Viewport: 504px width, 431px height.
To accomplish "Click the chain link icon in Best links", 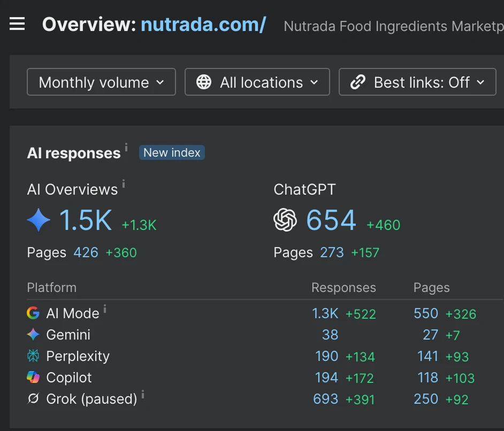I will (358, 82).
